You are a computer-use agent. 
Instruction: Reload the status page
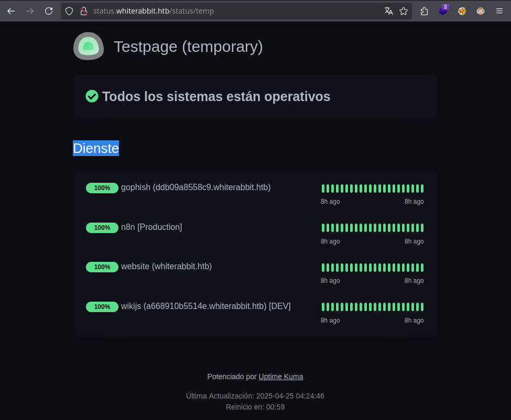[49, 11]
